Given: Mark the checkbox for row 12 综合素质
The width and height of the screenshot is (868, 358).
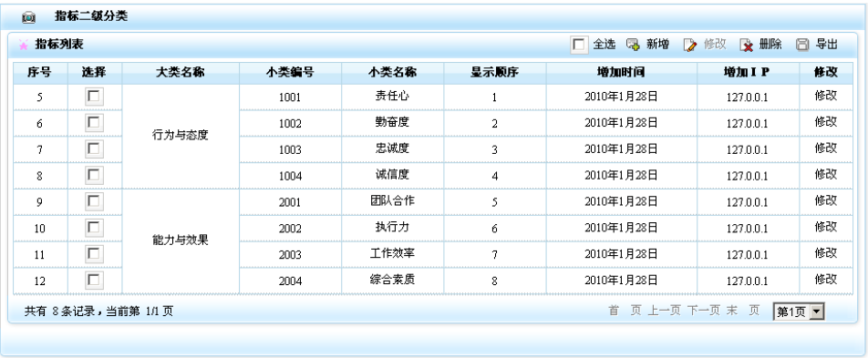Looking at the screenshot, I should [x=94, y=280].
